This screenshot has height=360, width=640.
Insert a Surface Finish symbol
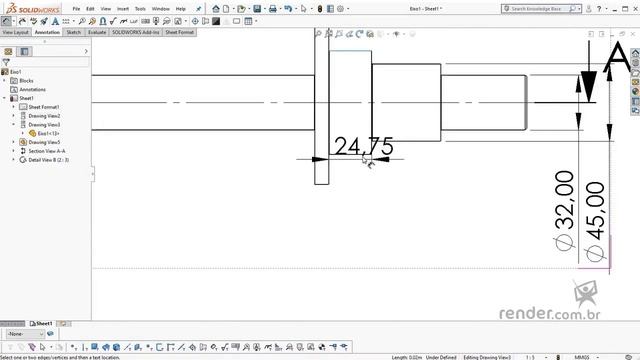[113, 21]
